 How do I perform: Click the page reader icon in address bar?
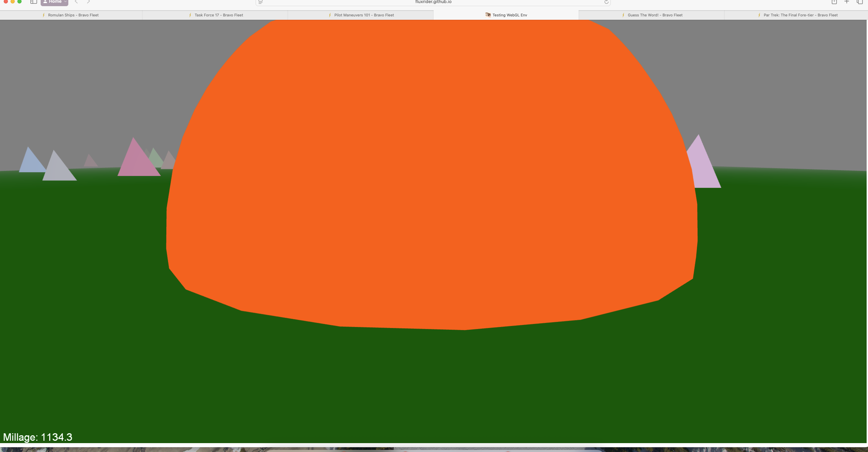[261, 2]
